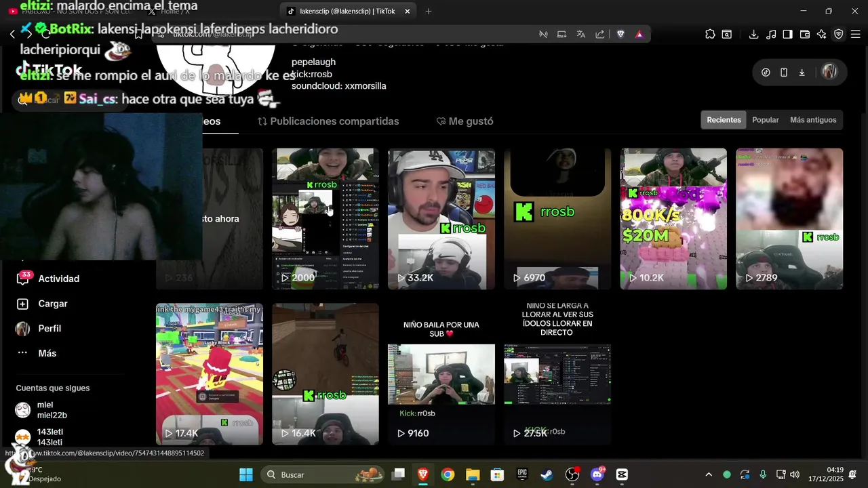Open the 'Niño se larga a llorar' video

[x=557, y=374]
